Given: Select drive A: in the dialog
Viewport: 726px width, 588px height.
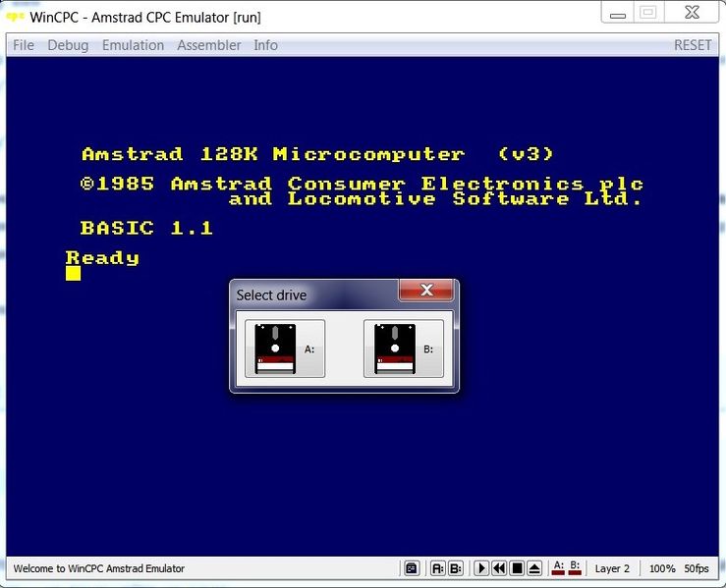Looking at the screenshot, I should pos(285,348).
